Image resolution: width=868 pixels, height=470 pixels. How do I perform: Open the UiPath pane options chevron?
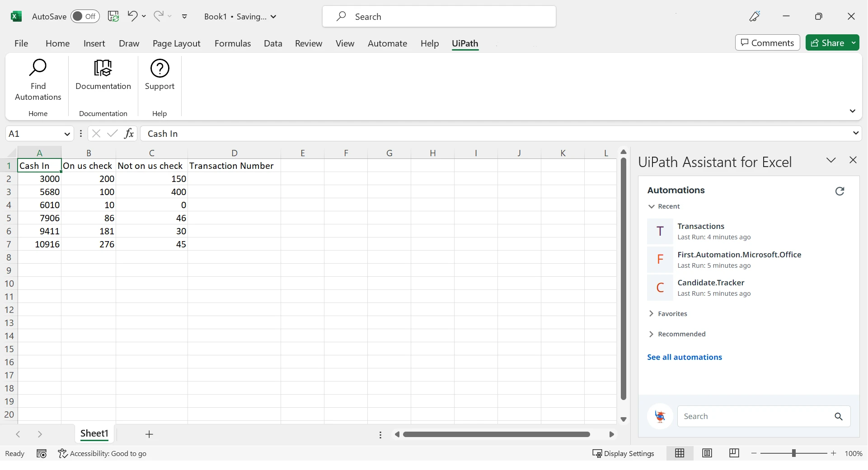click(x=831, y=160)
